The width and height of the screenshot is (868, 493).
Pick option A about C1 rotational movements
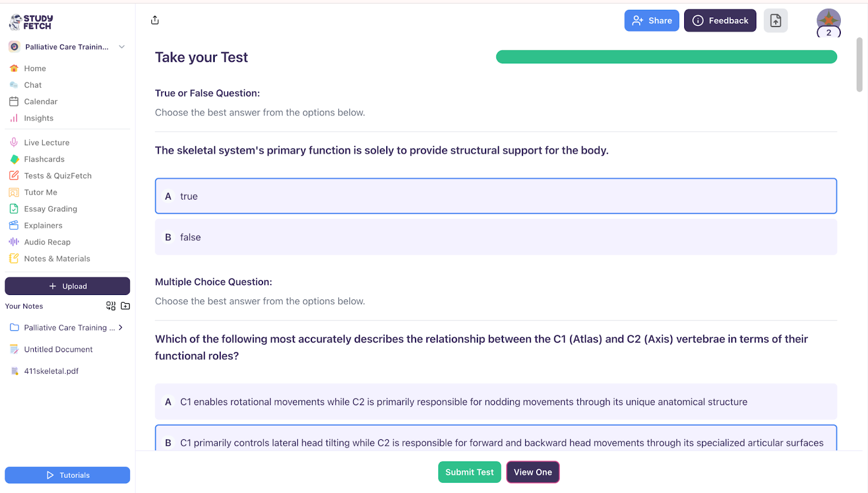[495, 402]
